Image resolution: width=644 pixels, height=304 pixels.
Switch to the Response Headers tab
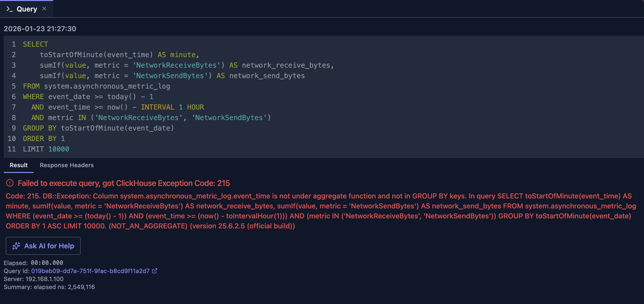point(66,165)
